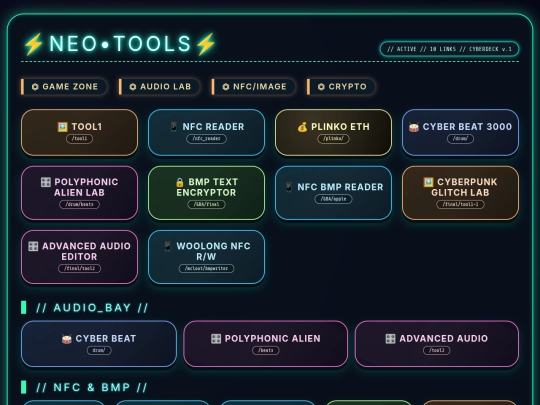540x405 pixels.
Task: Click the /plinko/ path pill
Action: click(x=333, y=139)
